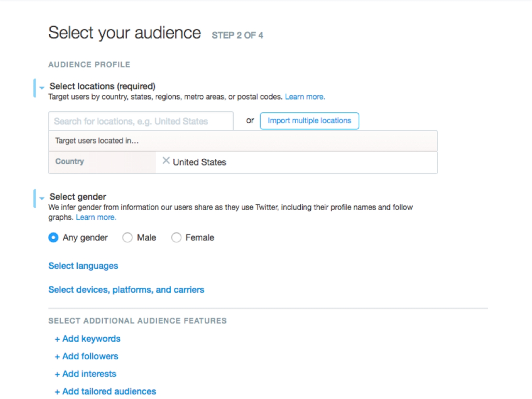The height and width of the screenshot is (399, 532).
Task: Click the Add tailored audiences link
Action: point(109,391)
